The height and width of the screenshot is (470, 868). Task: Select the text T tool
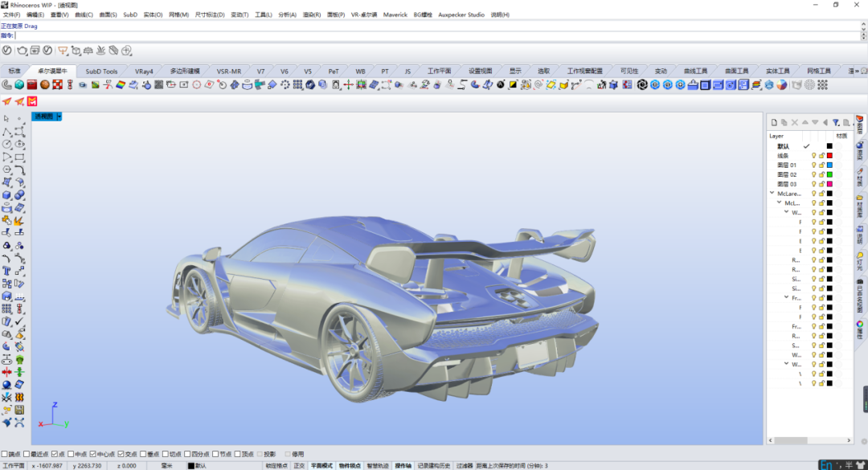coord(6,271)
